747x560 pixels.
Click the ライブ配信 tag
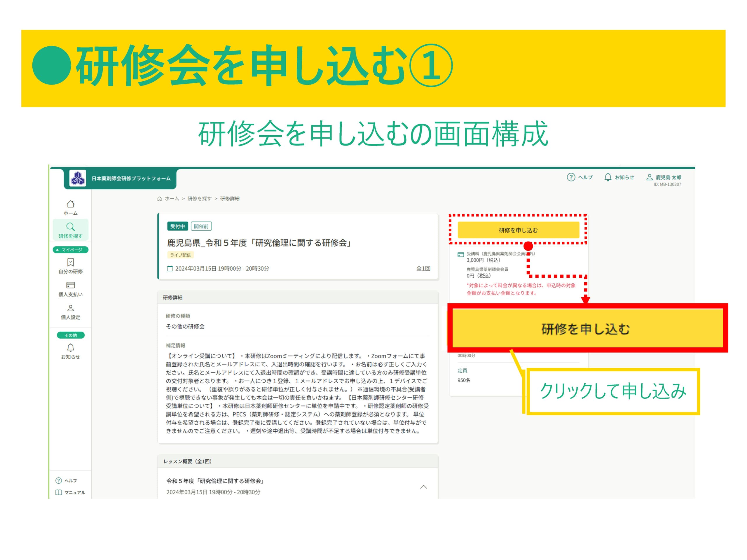coord(180,255)
